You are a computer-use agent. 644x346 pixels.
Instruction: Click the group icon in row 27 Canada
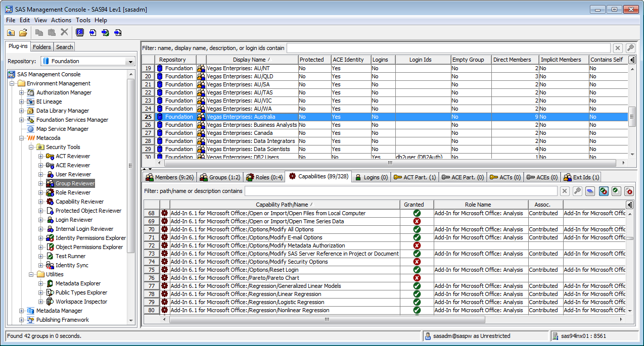click(201, 133)
